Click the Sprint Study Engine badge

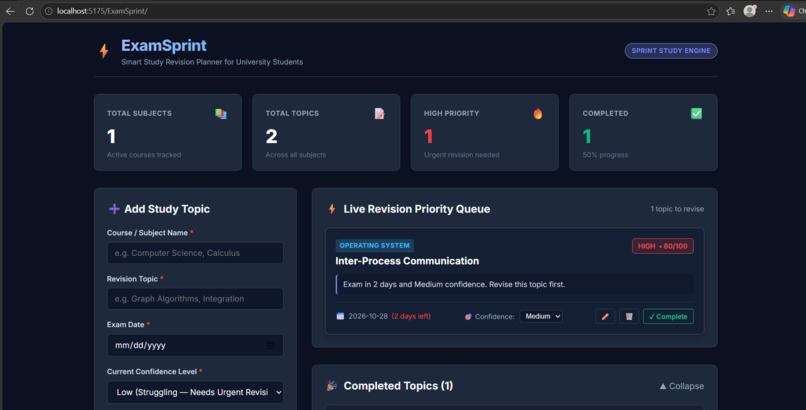671,51
